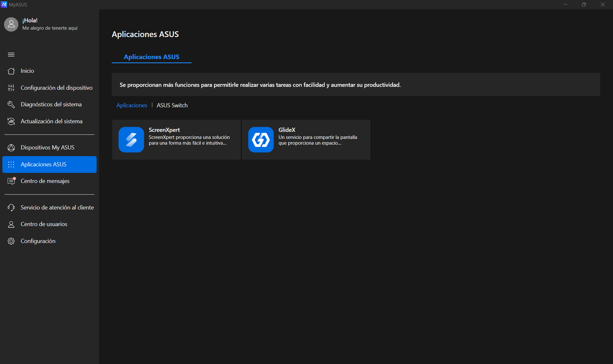
Task: Click the Centro de mensajes icon
Action: pos(11,181)
